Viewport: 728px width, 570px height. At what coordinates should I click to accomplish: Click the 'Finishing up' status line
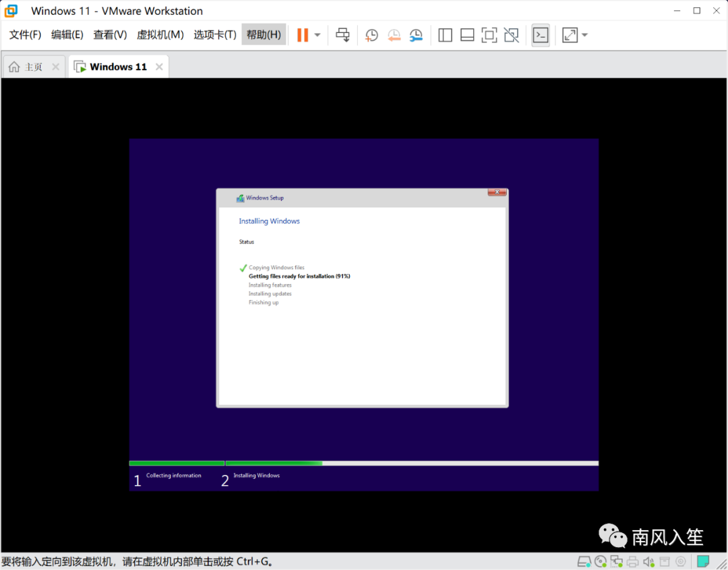pos(264,302)
